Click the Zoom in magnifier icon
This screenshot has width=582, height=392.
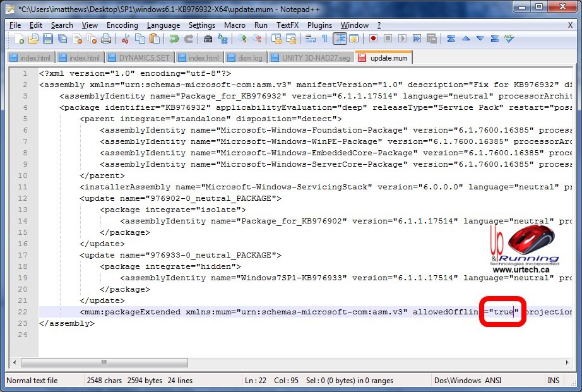[242, 39]
